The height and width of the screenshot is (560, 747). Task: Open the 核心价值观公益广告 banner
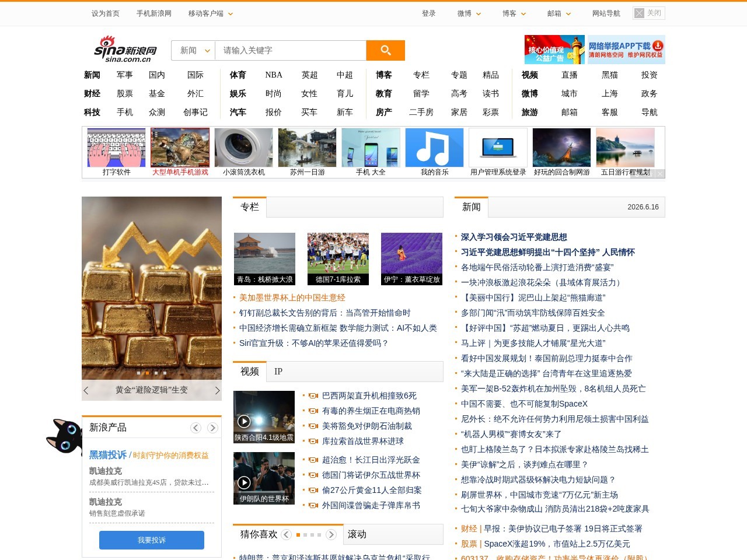point(554,50)
